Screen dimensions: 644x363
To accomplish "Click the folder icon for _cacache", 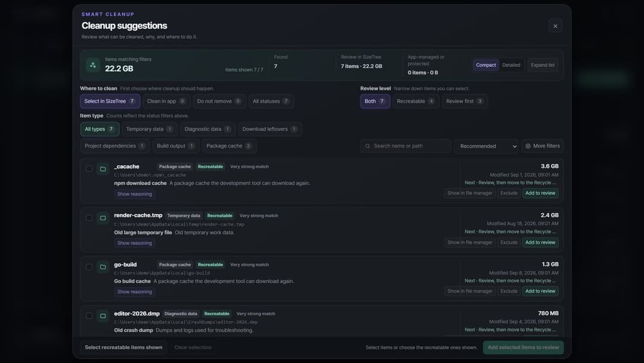I will coord(103,169).
